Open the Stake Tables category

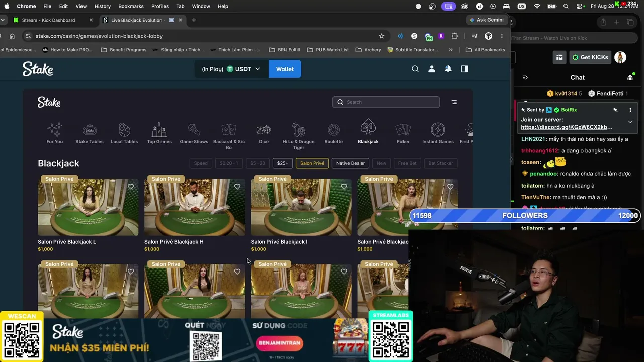point(90,133)
